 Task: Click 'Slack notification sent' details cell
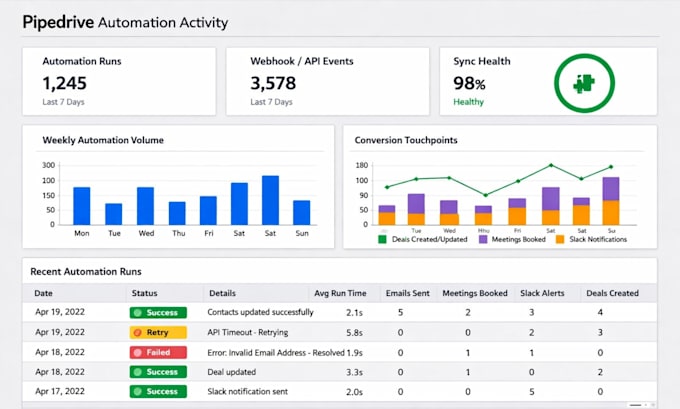pyautogui.click(x=248, y=392)
